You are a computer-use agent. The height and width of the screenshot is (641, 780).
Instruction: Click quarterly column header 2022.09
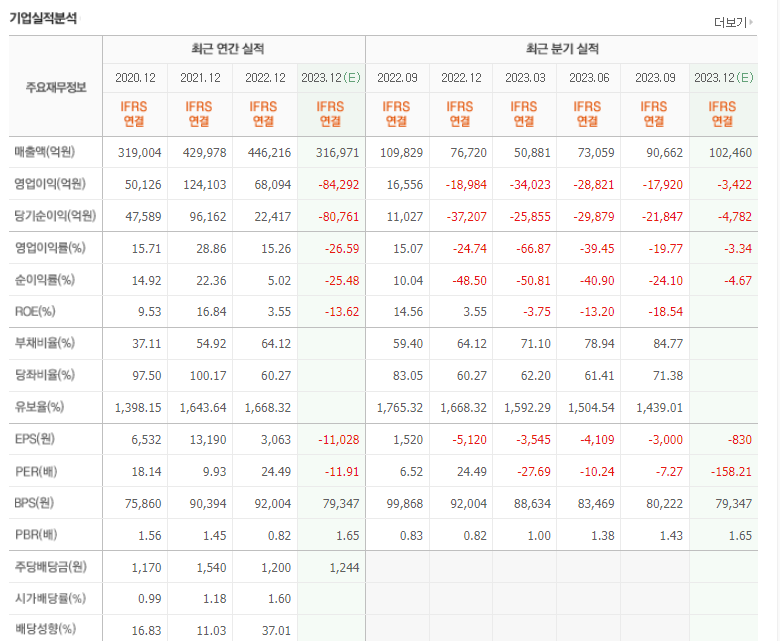(x=397, y=78)
